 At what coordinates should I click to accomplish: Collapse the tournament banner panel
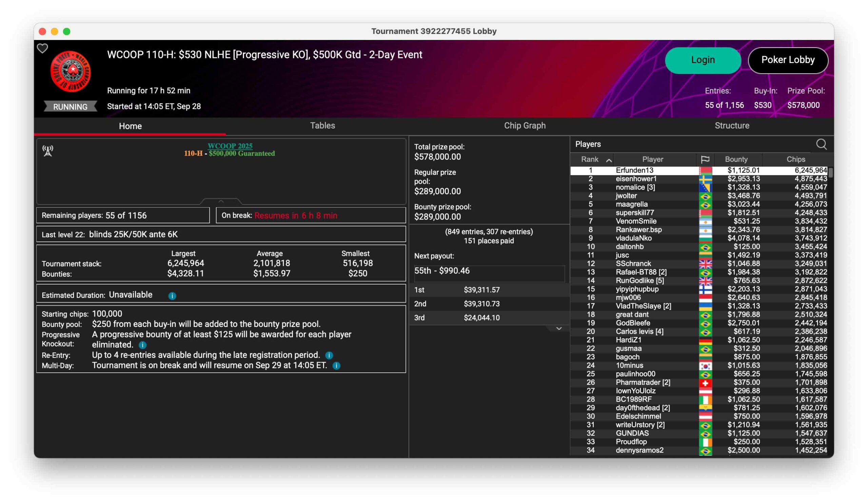point(221,201)
